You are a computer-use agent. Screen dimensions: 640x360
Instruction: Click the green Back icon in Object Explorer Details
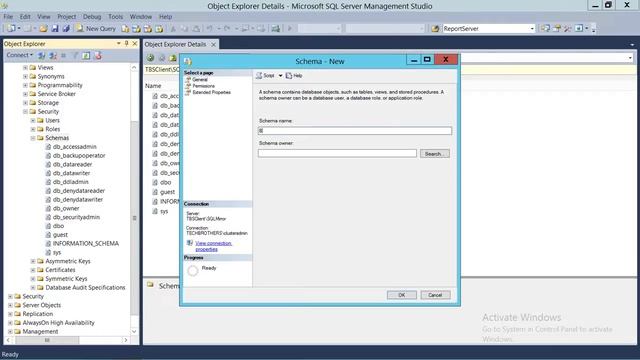[151, 58]
